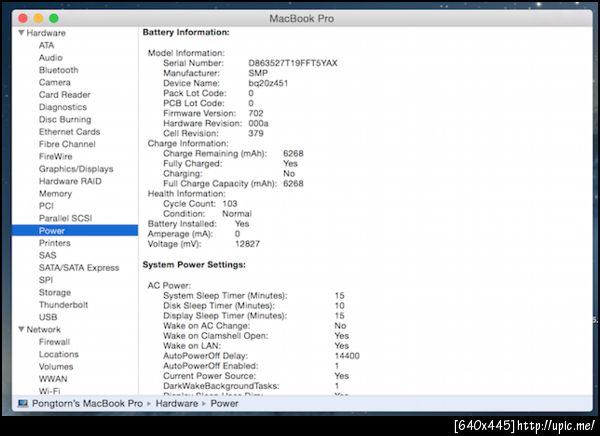Click the MacBook Pro window title
The height and width of the screenshot is (436, 600).
click(302, 18)
